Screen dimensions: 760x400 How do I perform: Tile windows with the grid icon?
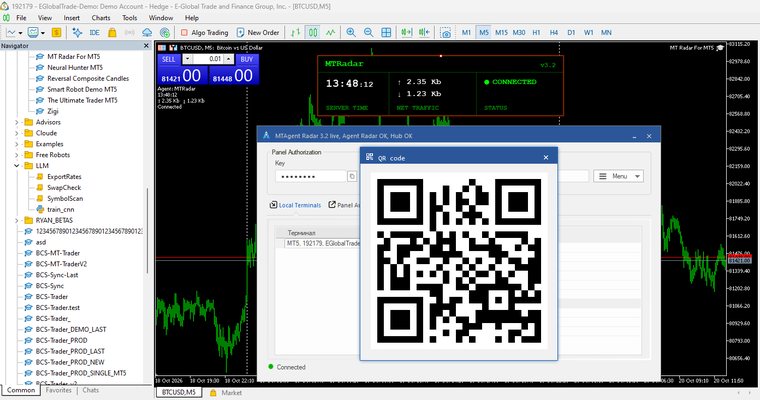point(386,32)
